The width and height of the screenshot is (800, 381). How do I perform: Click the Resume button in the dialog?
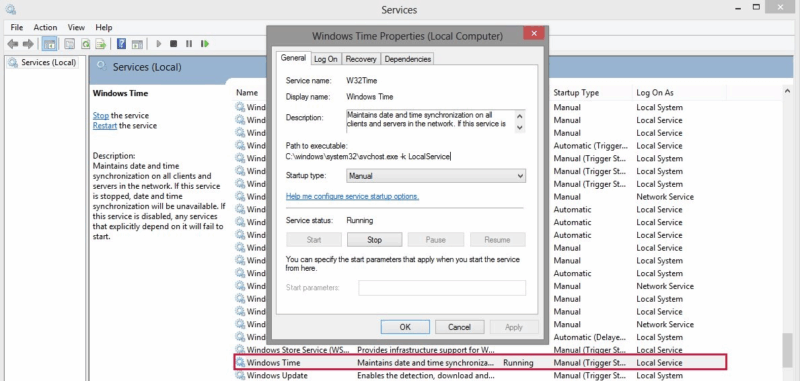tap(497, 240)
